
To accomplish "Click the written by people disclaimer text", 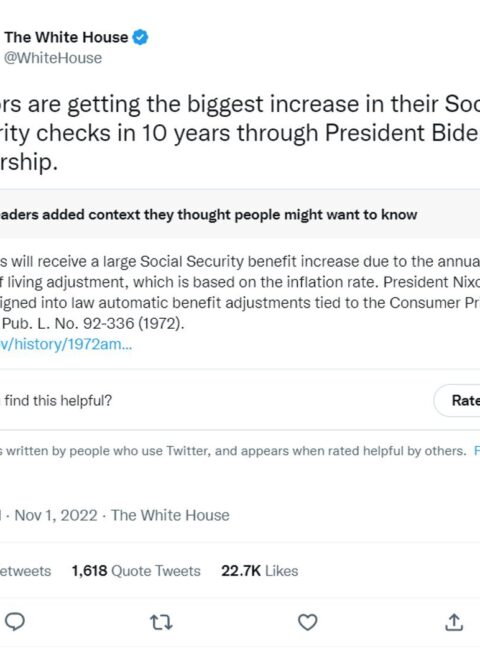I will coord(233,451).
